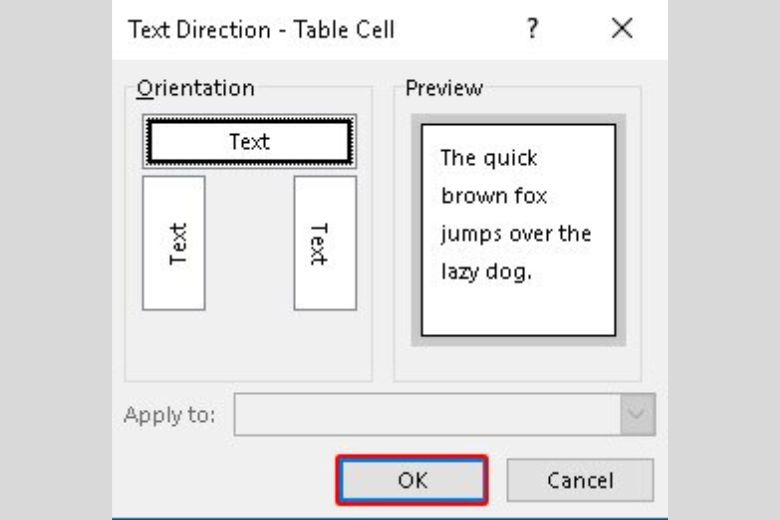
Task: Click empty space below the vertical text options
Action: 249,346
